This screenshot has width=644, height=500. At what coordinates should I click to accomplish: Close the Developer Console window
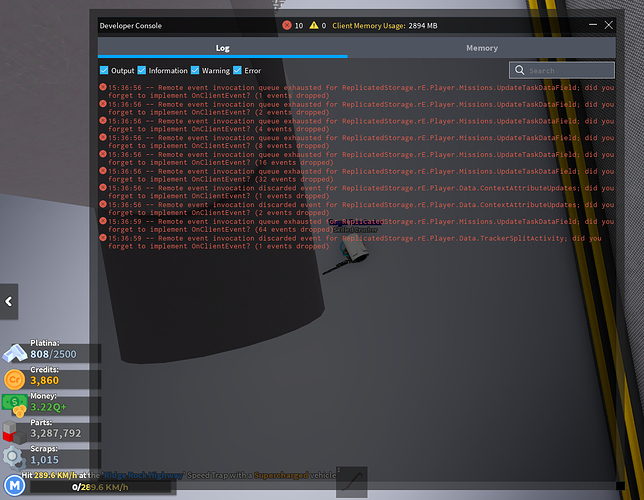(x=609, y=25)
